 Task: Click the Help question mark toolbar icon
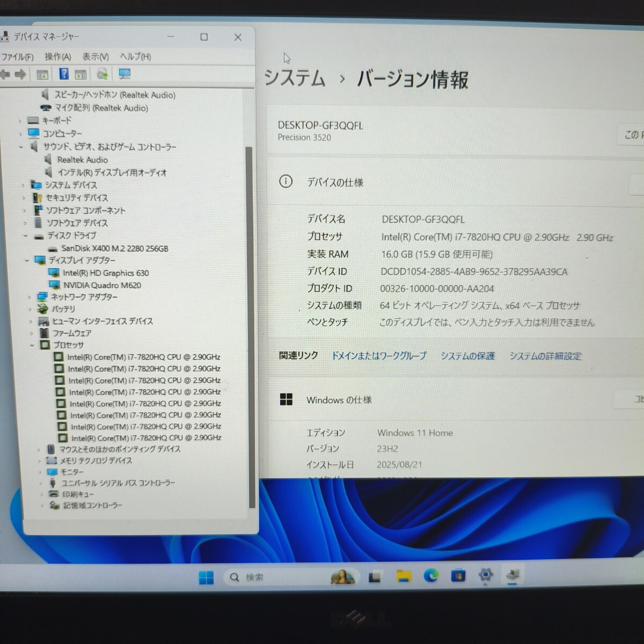pos(64,74)
